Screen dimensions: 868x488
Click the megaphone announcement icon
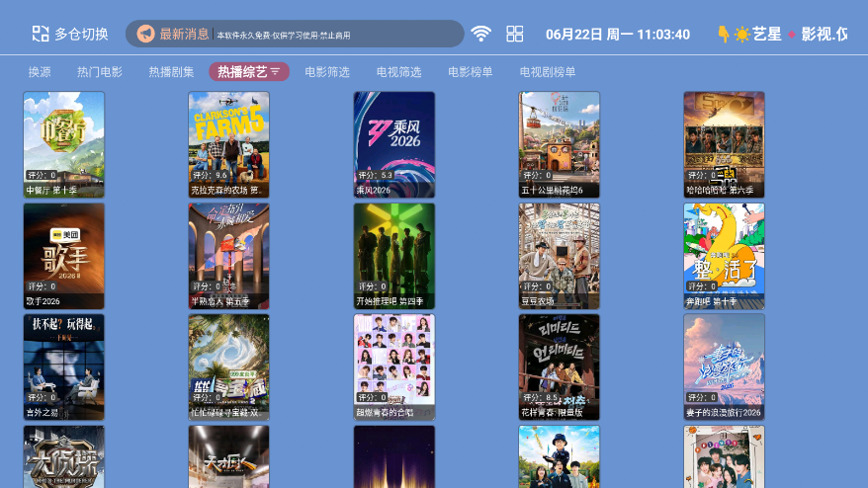click(x=145, y=34)
